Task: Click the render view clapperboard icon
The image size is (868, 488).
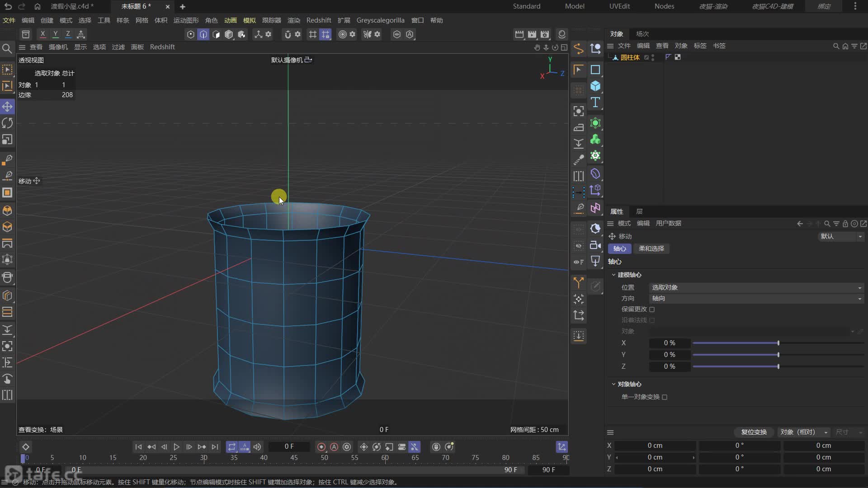Action: click(519, 34)
